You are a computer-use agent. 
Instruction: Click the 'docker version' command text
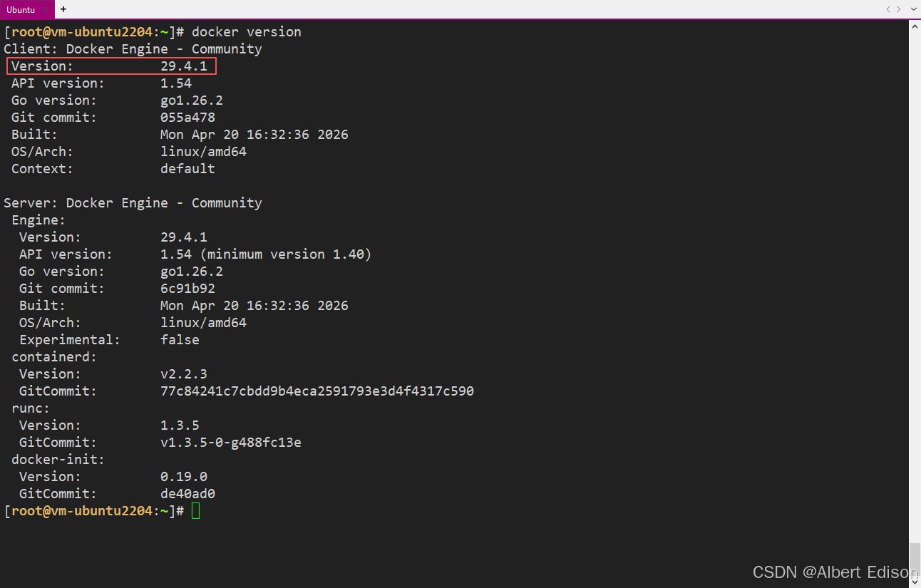pyautogui.click(x=247, y=32)
